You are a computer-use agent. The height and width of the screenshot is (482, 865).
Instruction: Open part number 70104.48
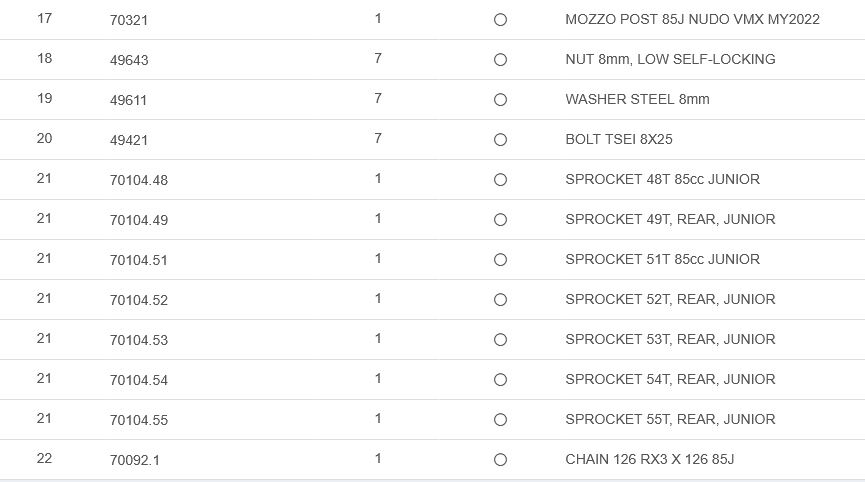click(x=139, y=180)
